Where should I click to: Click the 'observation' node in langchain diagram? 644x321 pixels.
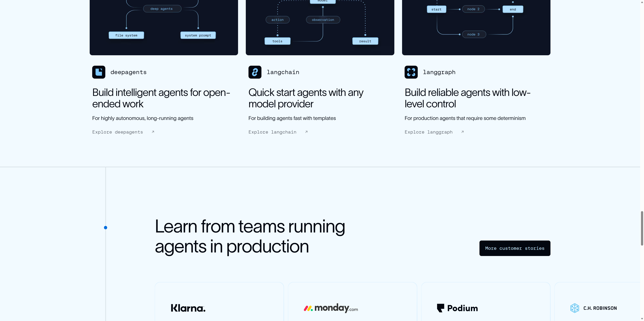pos(323,20)
